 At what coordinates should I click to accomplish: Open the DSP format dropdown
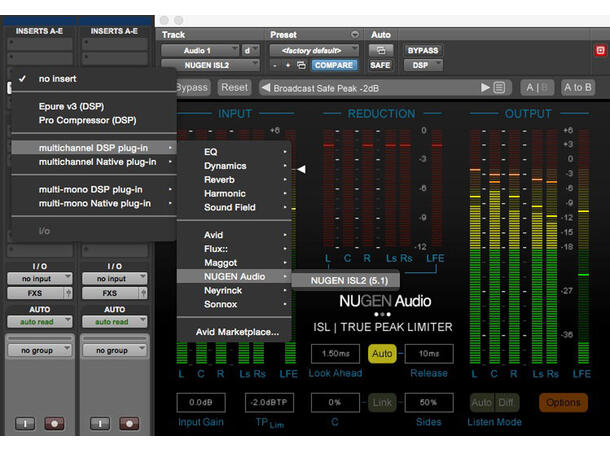coord(423,65)
